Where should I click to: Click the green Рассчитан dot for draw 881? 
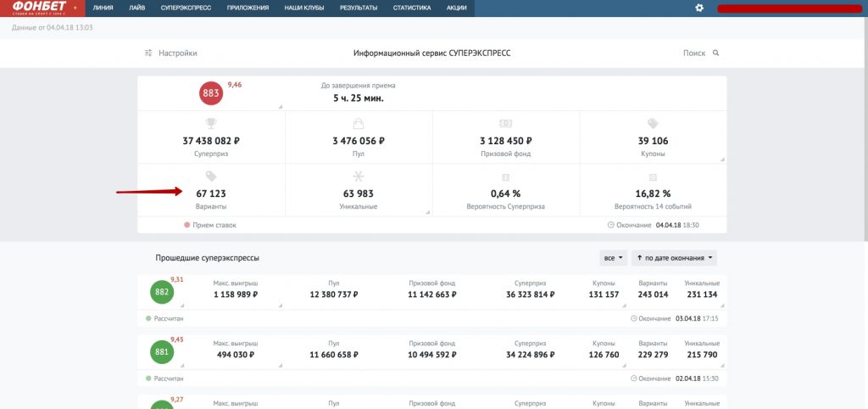tap(148, 378)
